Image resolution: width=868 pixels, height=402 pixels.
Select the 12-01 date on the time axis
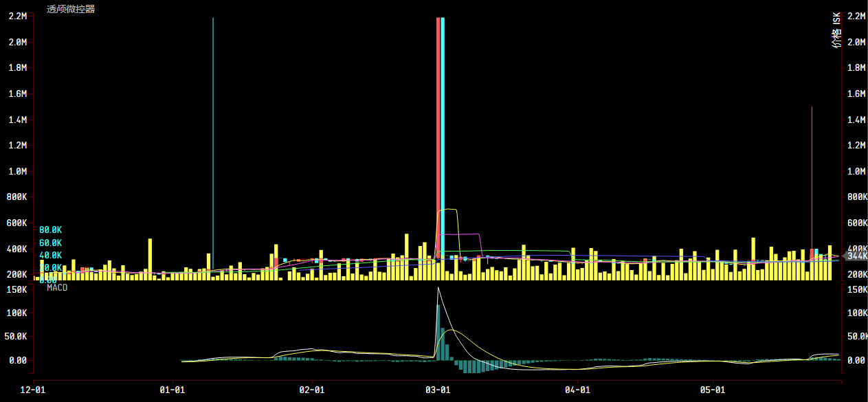34,390
